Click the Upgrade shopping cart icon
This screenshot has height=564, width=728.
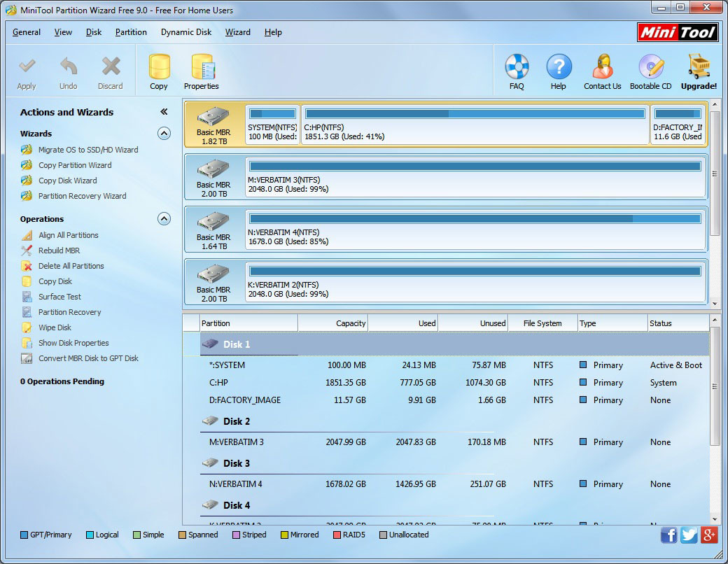[x=699, y=71]
